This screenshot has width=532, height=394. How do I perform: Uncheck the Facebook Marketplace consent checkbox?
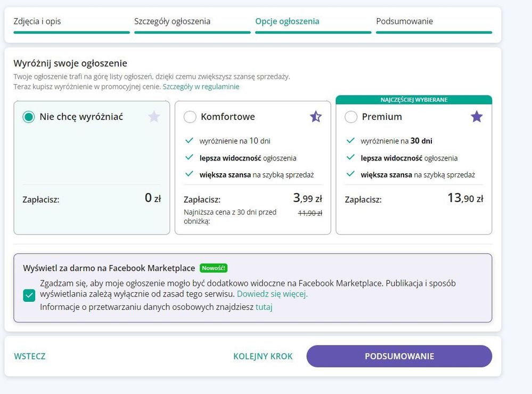coord(29,295)
